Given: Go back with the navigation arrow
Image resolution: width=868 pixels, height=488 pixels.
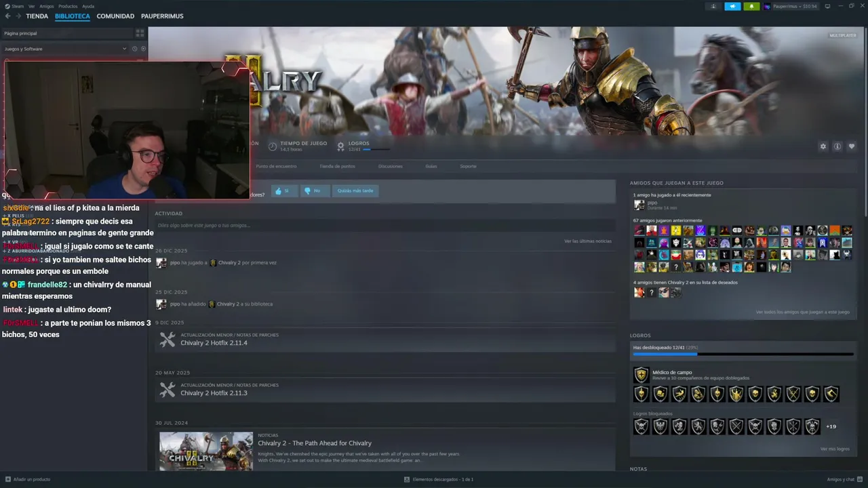Looking at the screenshot, I should [x=8, y=16].
